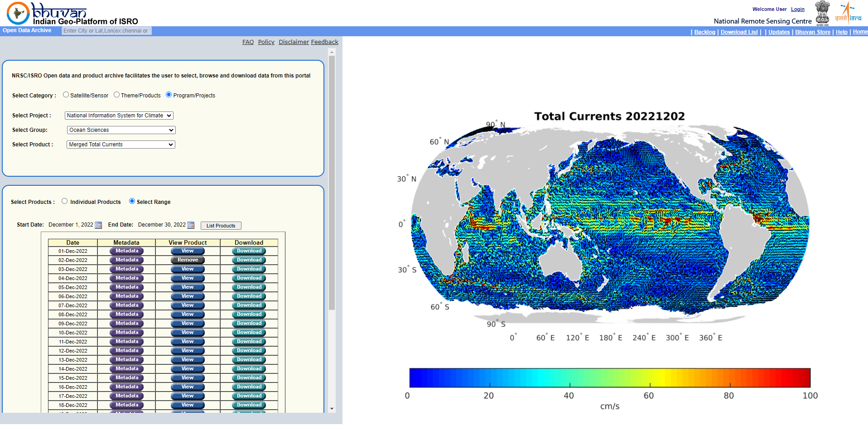Click the panel vertical scrollbar thumb
Image resolution: width=868 pixels, height=430 pixels.
(332, 183)
